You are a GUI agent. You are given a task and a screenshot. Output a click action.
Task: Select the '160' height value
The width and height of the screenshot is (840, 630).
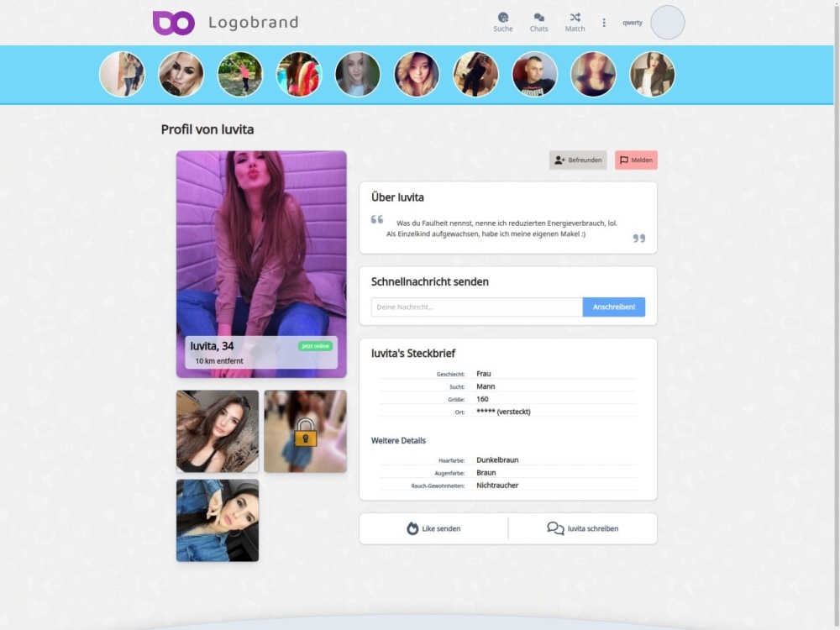pyautogui.click(x=482, y=399)
